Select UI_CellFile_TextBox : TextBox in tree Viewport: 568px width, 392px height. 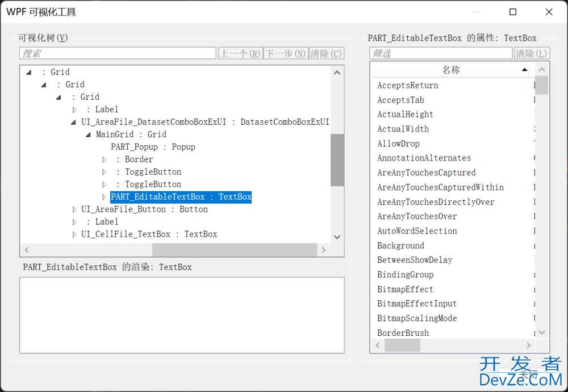click(x=149, y=234)
